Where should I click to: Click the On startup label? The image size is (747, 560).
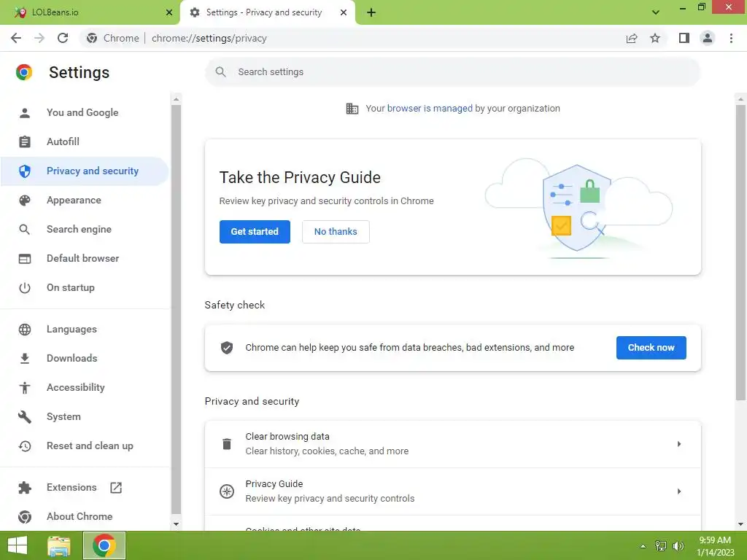tap(71, 287)
